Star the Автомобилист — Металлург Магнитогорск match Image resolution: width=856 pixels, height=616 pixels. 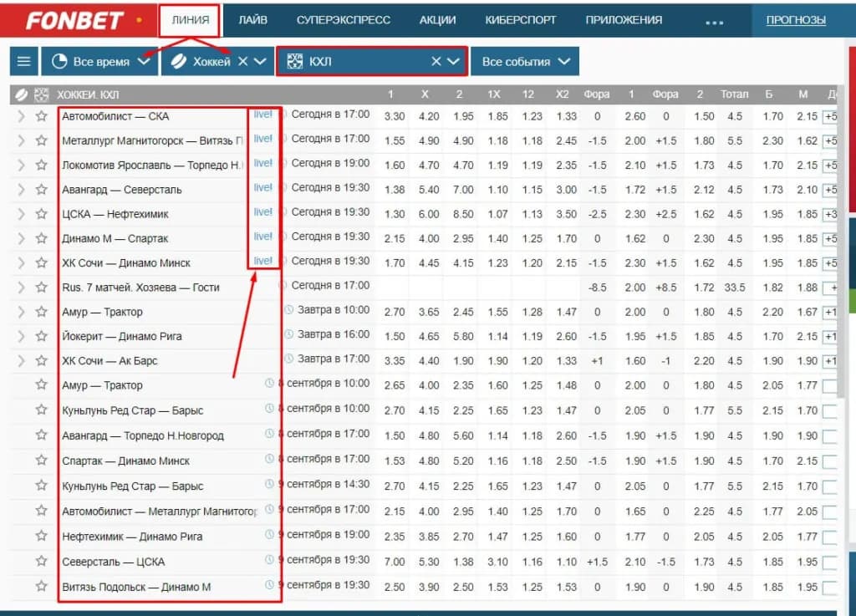(42, 511)
